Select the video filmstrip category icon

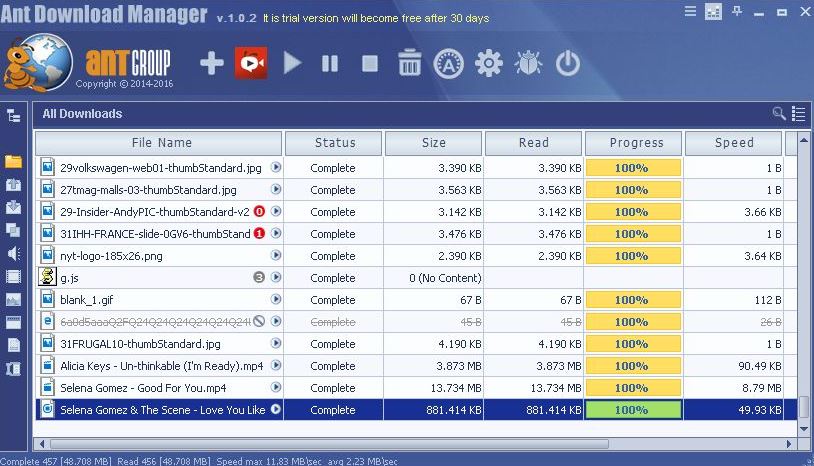[13, 276]
